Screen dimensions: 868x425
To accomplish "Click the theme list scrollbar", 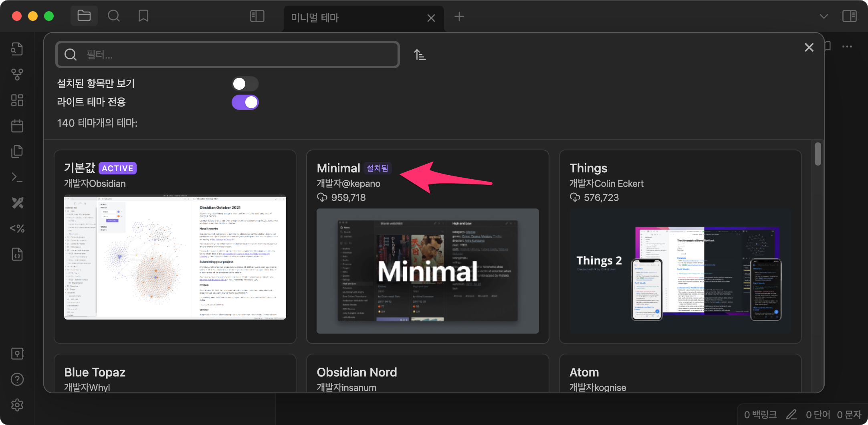I will point(818,154).
